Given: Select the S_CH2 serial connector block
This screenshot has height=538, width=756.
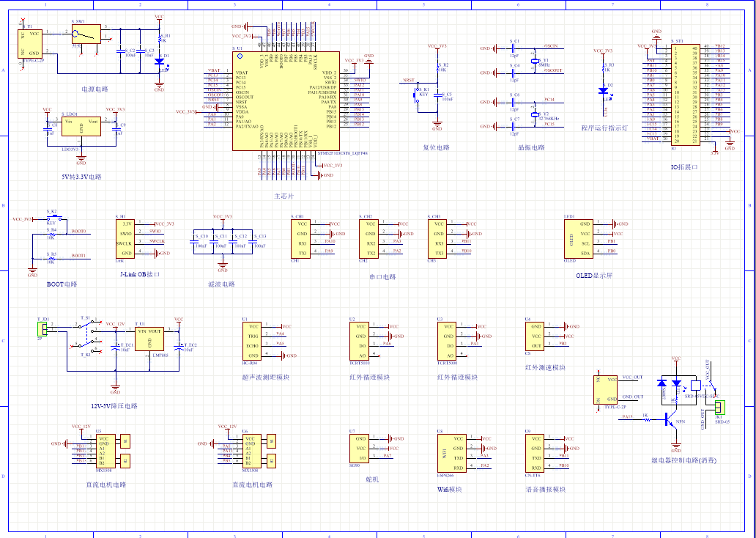Looking at the screenshot, I should [x=368, y=238].
